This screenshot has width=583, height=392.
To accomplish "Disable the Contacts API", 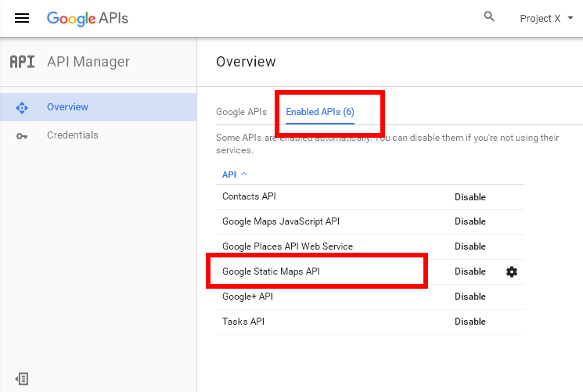I will pos(470,197).
